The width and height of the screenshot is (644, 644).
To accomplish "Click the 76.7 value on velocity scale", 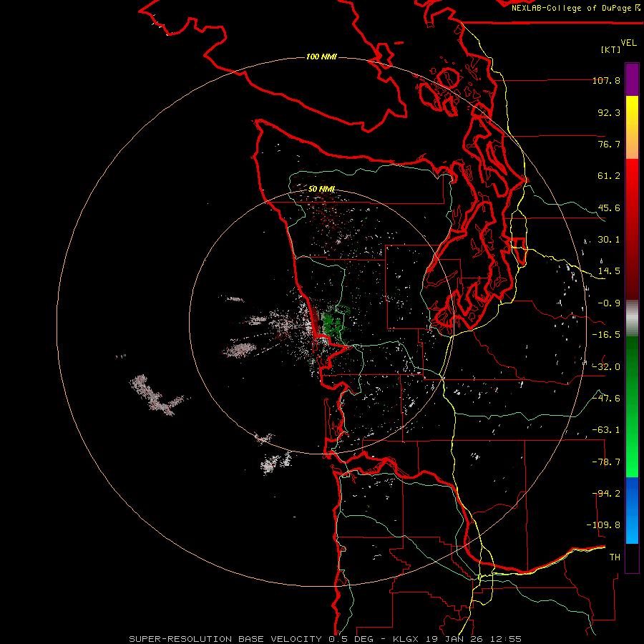I will (x=609, y=144).
